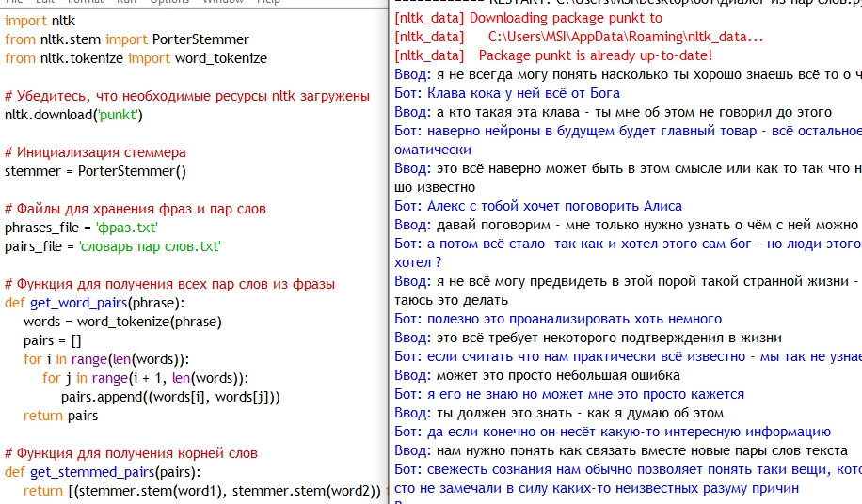Click bot reply 'Алекс с тобой хочет поговорить Алиса'
Image resolution: width=862 pixels, height=504 pixels.
click(x=538, y=206)
